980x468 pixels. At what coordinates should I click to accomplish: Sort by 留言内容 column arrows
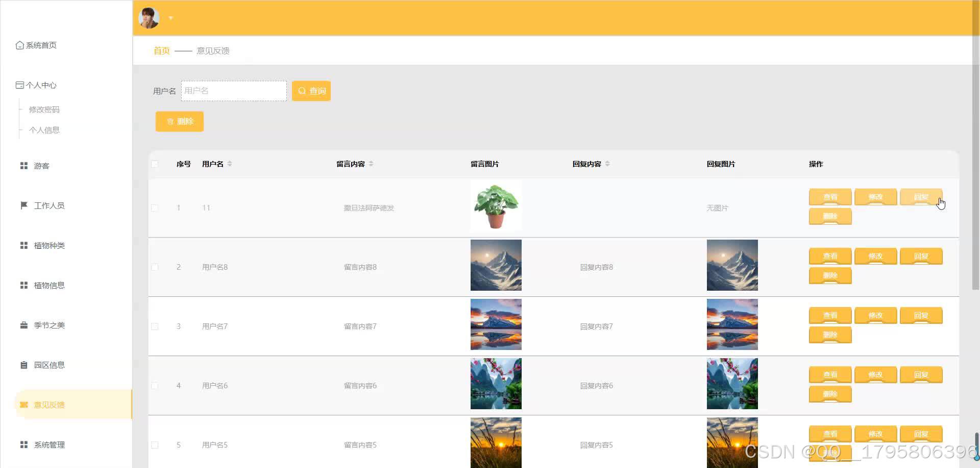[371, 164]
